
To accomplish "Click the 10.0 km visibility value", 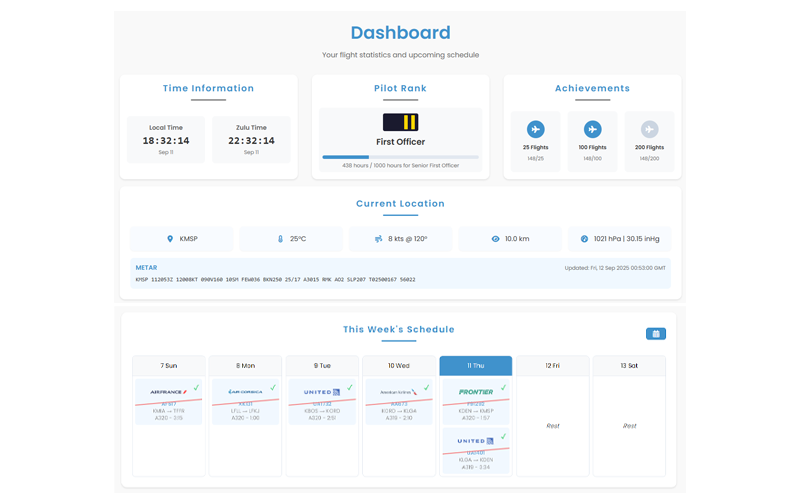I will 517,239.
